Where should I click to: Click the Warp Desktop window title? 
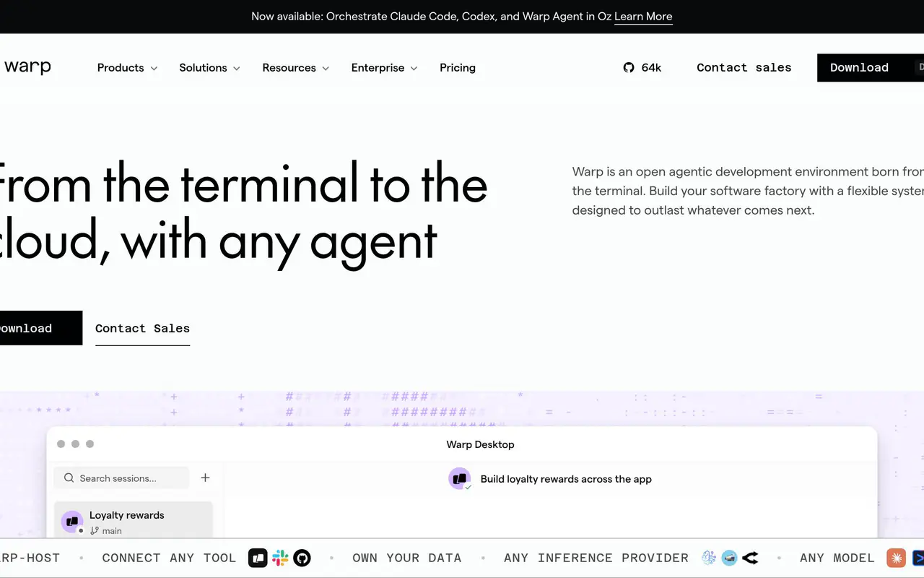pyautogui.click(x=481, y=444)
